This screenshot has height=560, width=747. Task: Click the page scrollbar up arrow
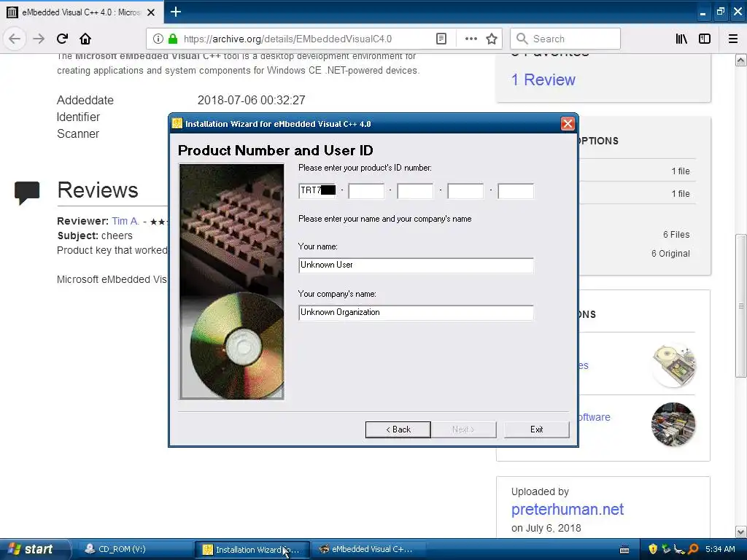pyautogui.click(x=741, y=60)
